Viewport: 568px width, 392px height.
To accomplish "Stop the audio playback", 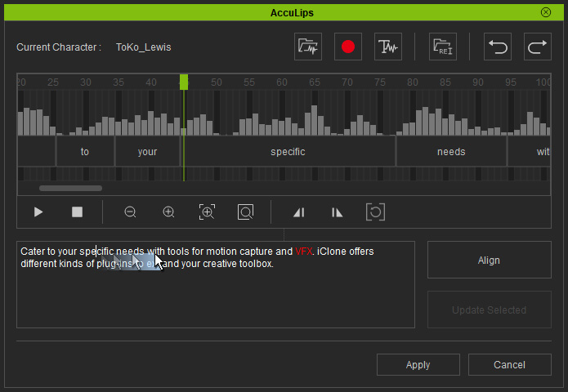I will pyautogui.click(x=78, y=212).
